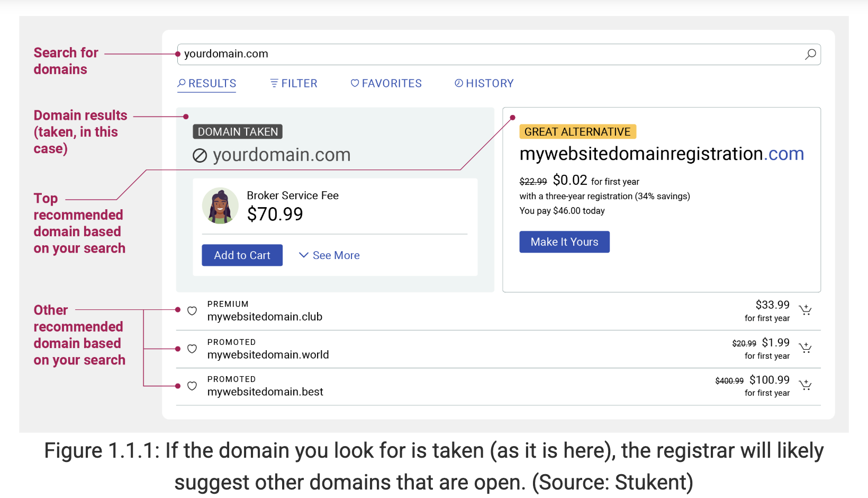Click the struck-through $20.99 price
The width and height of the screenshot is (868, 498).
tap(744, 344)
